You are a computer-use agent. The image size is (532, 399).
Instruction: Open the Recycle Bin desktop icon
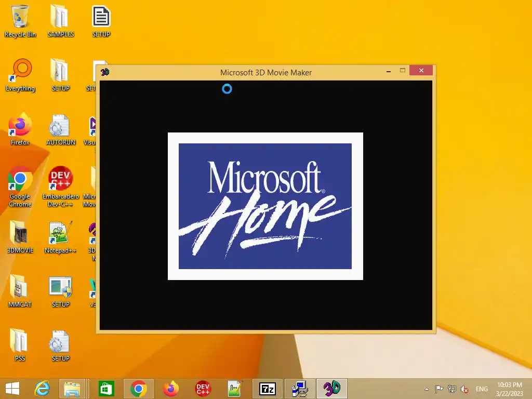[20, 21]
